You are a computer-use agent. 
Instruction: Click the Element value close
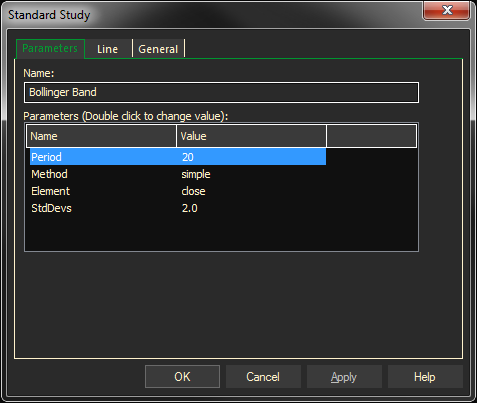[193, 191]
